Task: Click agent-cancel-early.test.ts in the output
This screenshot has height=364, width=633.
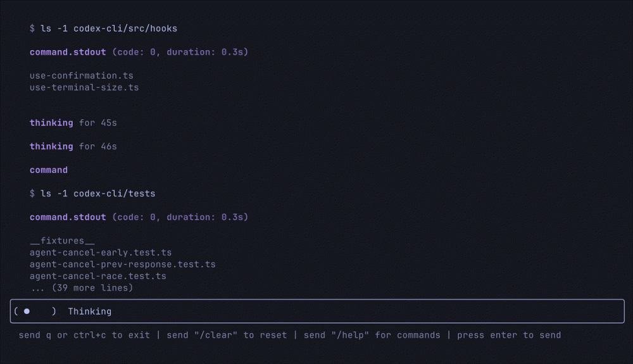Action: [101, 253]
